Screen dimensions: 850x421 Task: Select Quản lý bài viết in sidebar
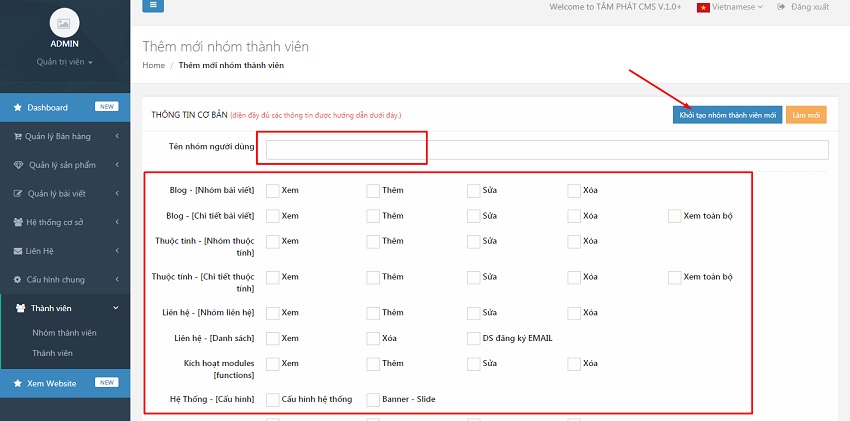[64, 193]
